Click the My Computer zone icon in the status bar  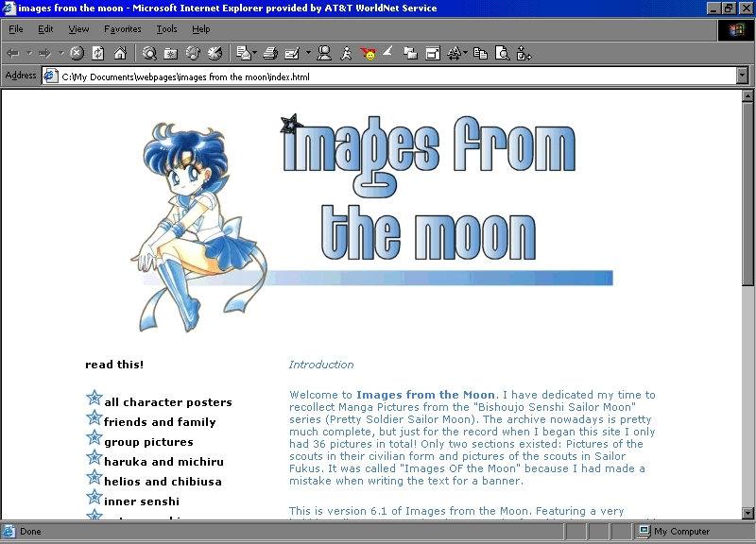click(644, 531)
